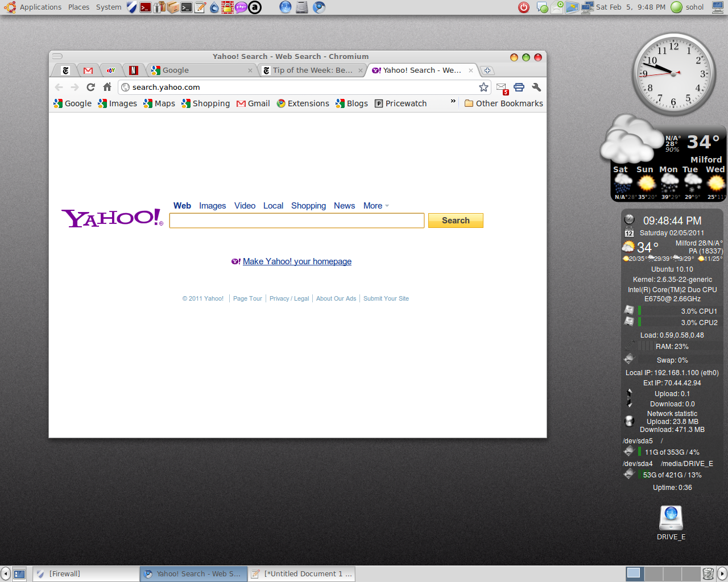This screenshot has height=582, width=728.
Task: Click the analog clock desktop widget
Action: (674, 74)
